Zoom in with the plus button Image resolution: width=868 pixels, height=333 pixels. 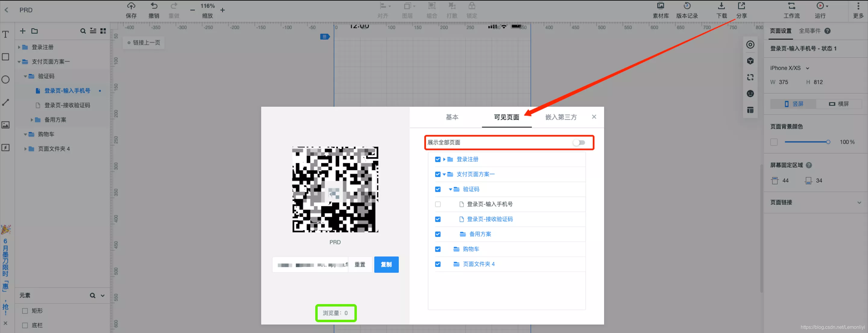tap(223, 11)
